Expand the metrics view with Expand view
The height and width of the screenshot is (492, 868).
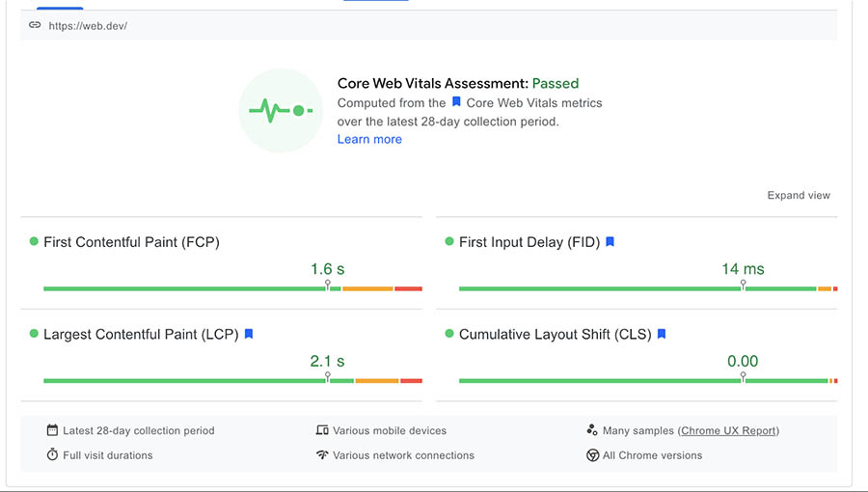799,195
